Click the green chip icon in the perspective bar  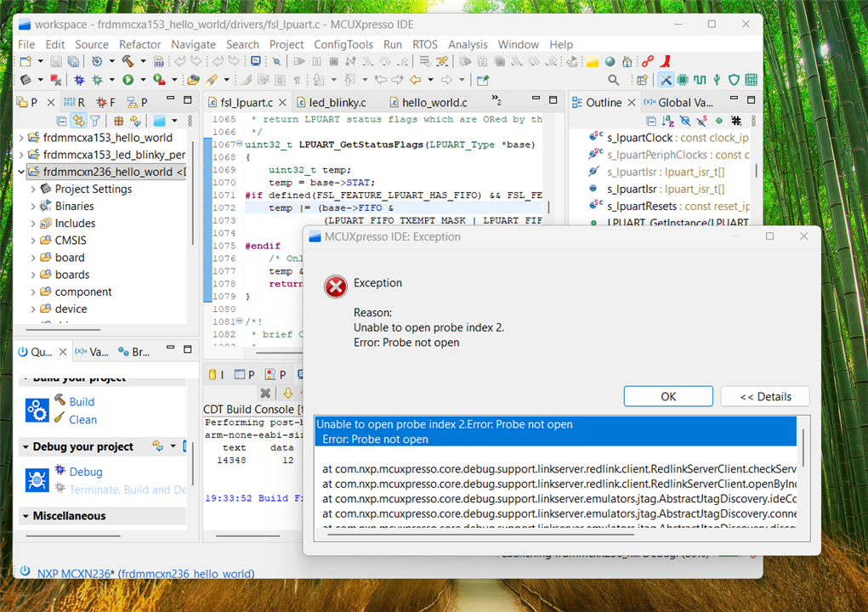[683, 80]
